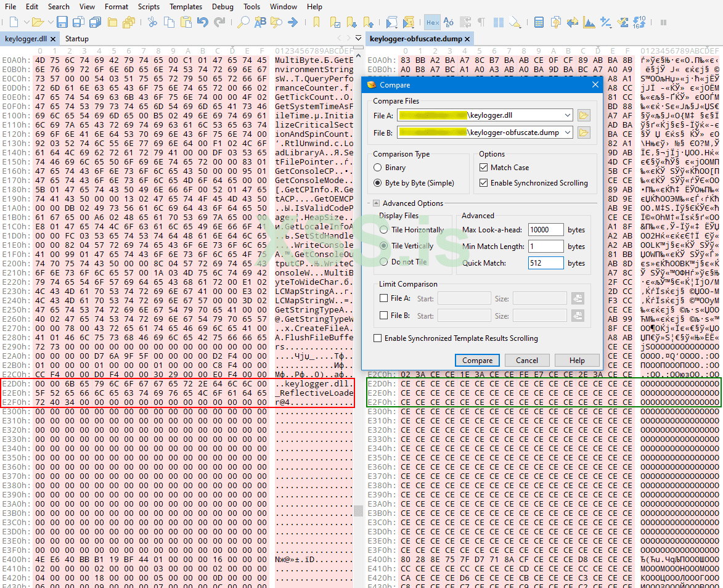The height and width of the screenshot is (588, 723).
Task: Click the Histogram chart icon
Action: [x=589, y=22]
